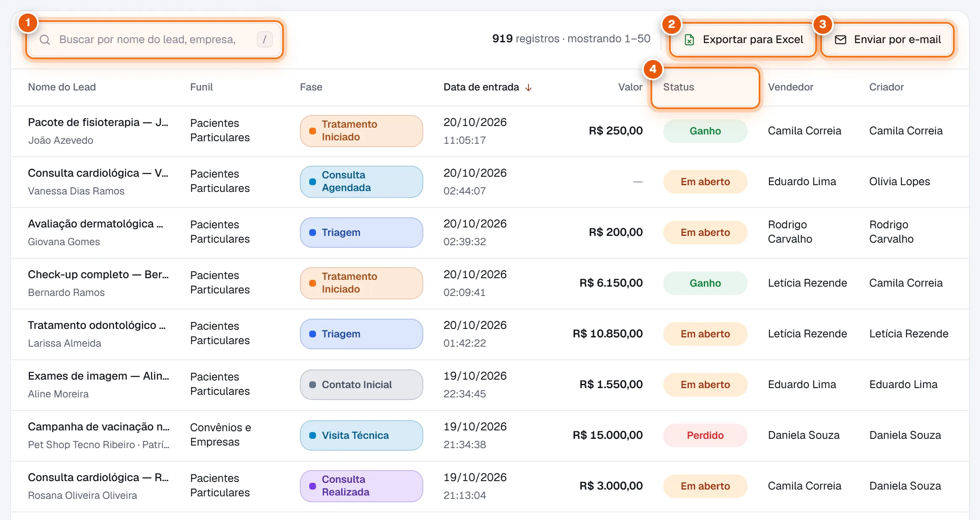Select the Funil column header
This screenshot has width=980, height=520.
(x=201, y=87)
